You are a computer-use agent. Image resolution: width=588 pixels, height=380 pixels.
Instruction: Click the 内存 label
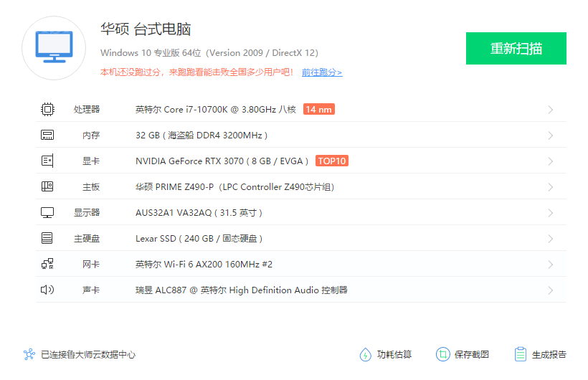pyautogui.click(x=91, y=135)
